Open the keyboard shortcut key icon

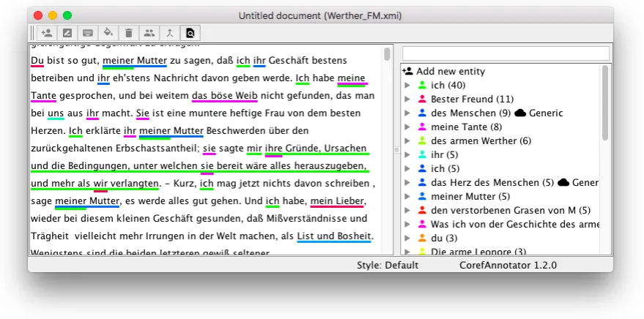click(x=87, y=33)
